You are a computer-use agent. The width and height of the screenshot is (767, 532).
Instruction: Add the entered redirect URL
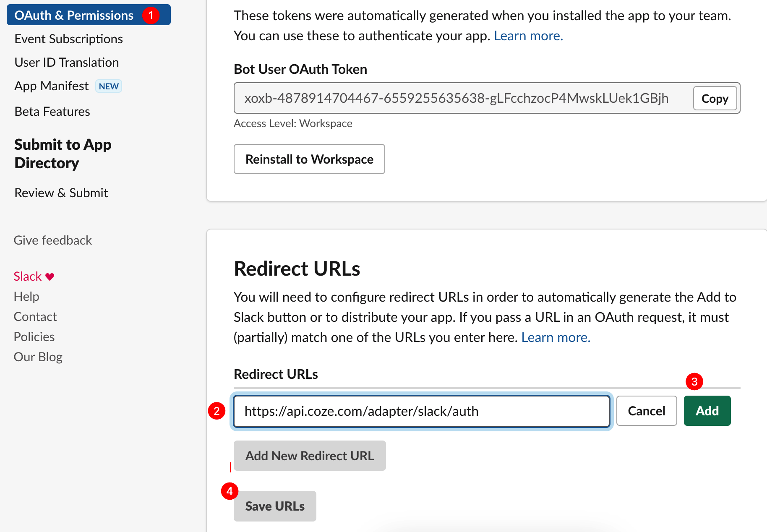[x=707, y=411]
